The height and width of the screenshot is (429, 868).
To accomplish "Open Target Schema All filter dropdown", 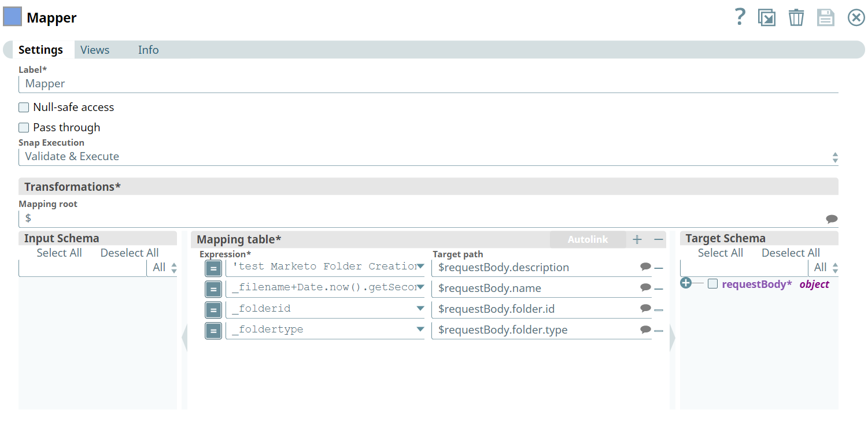I will tap(823, 268).
